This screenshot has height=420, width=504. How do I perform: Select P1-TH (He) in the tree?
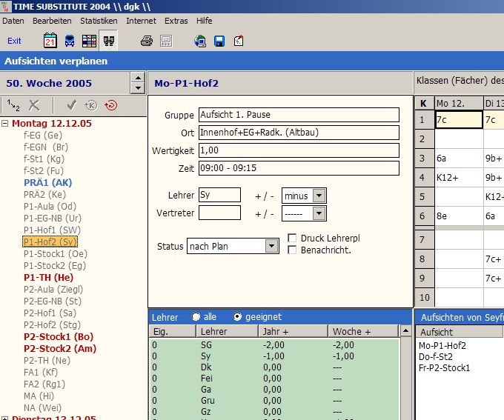tap(47, 277)
